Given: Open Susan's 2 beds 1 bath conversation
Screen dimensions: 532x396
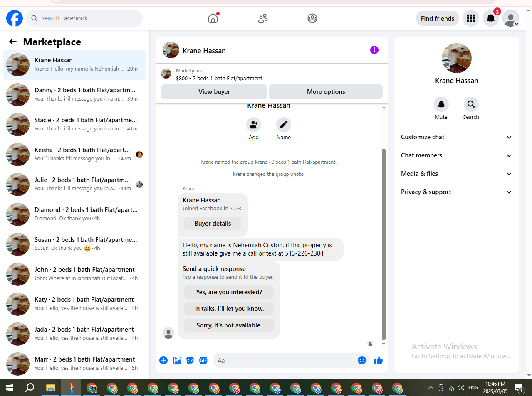Looking at the screenshot, I should [74, 244].
